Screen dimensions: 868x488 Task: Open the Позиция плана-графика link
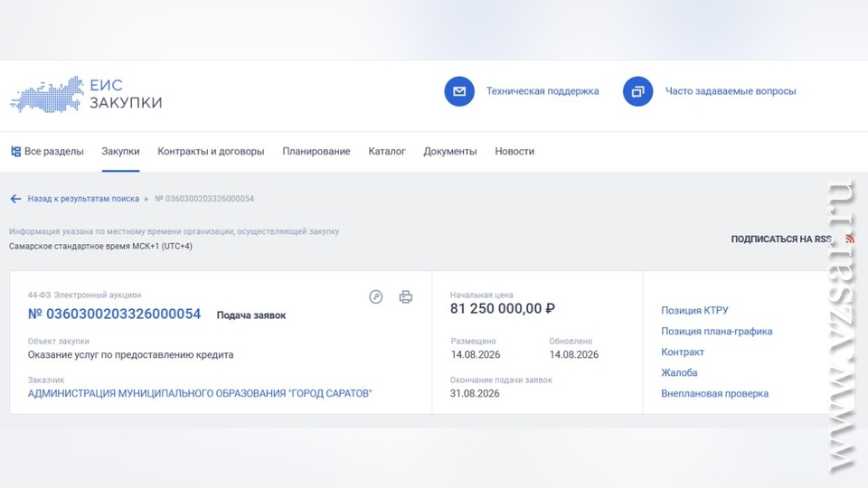[x=716, y=331]
